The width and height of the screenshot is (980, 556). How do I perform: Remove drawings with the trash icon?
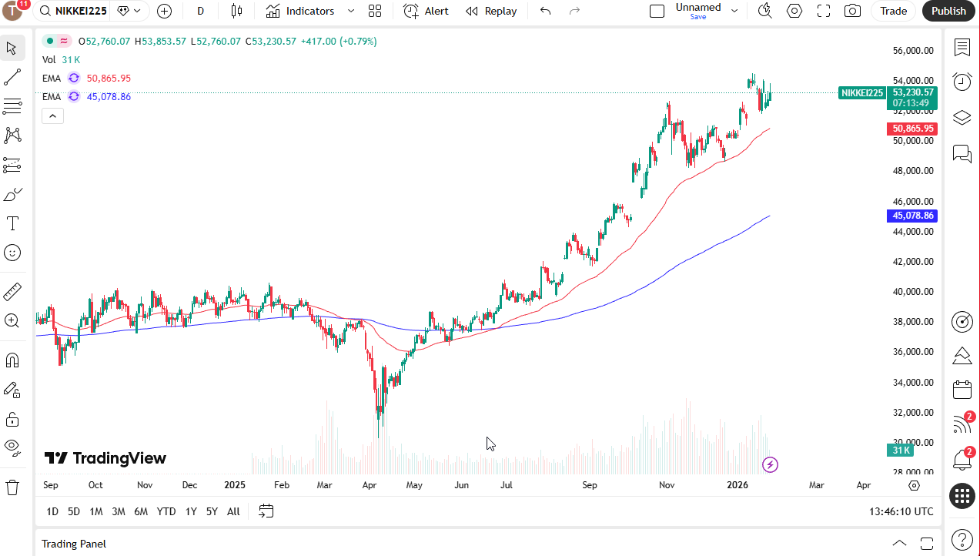click(x=12, y=487)
